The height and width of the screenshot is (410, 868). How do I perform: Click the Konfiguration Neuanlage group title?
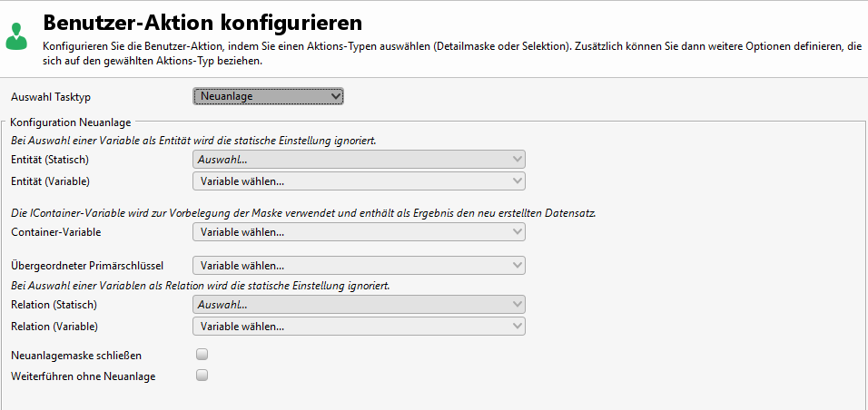(71, 122)
